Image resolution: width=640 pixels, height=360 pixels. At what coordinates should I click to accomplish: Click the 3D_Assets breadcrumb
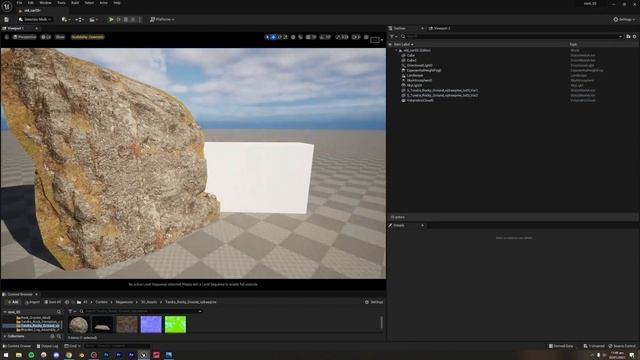click(x=149, y=302)
